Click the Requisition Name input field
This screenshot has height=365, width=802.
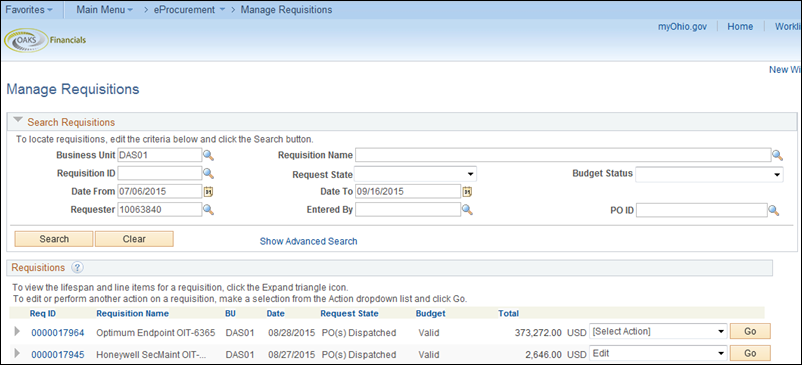pos(563,155)
